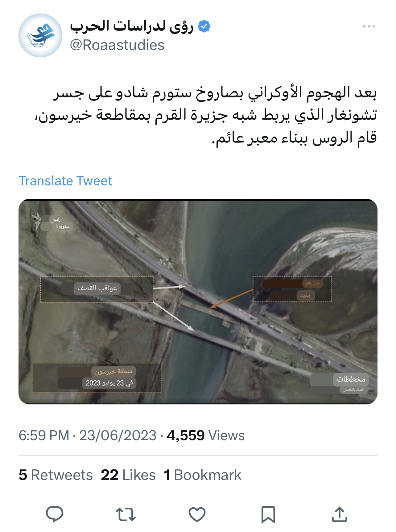Click the Radio Svoboda logo watermark
The image size is (396, 532).
point(52,223)
